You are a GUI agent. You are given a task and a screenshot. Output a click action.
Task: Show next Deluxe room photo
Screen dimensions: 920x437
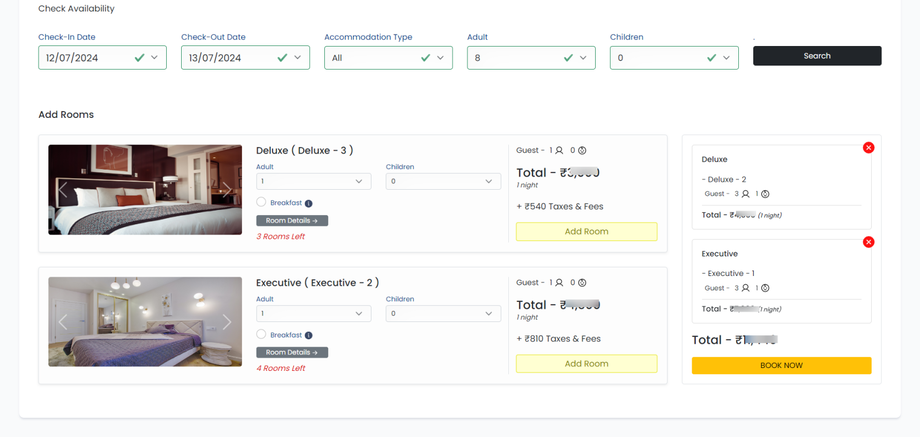[x=227, y=190]
